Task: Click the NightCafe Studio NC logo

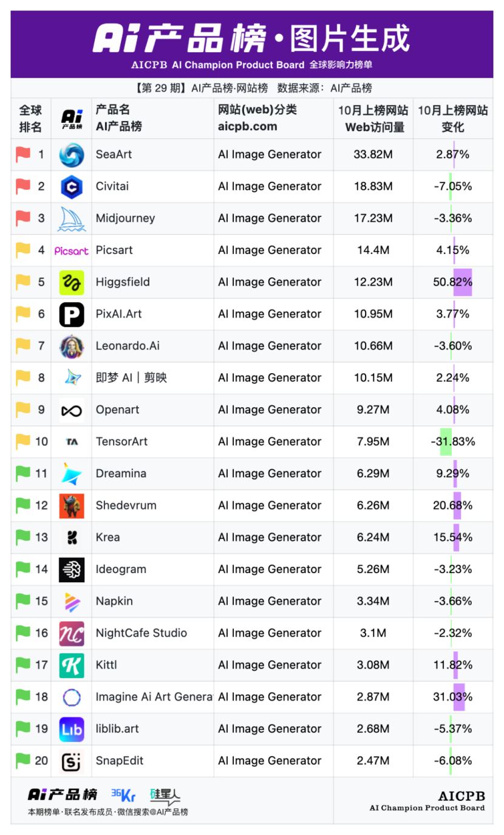Action: [72, 633]
